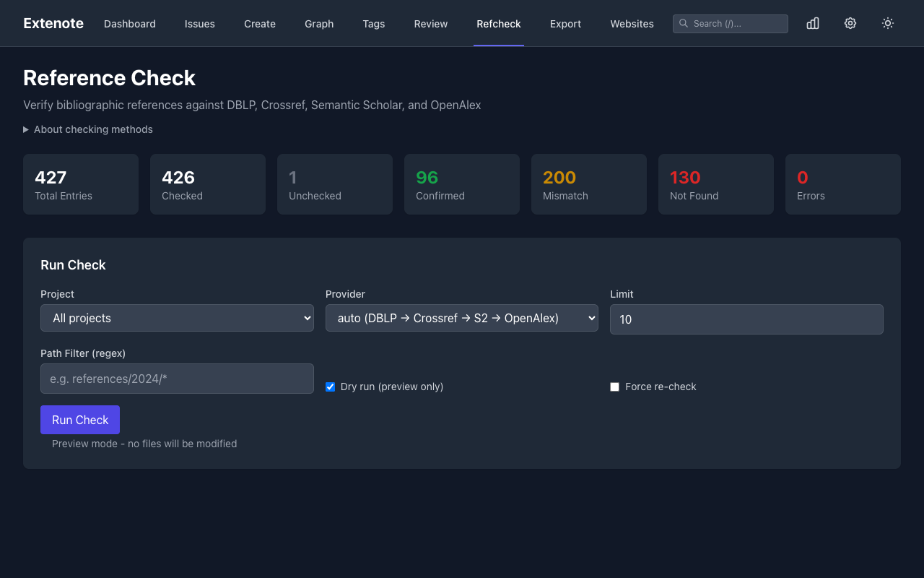Disable the Dry run checkbox

tap(331, 387)
